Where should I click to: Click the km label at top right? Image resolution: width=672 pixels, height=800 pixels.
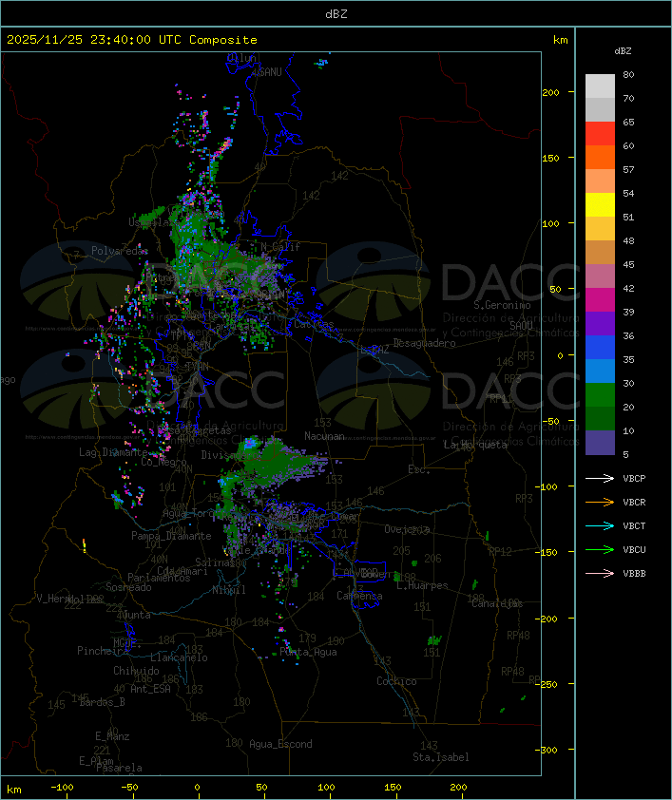[x=560, y=40]
